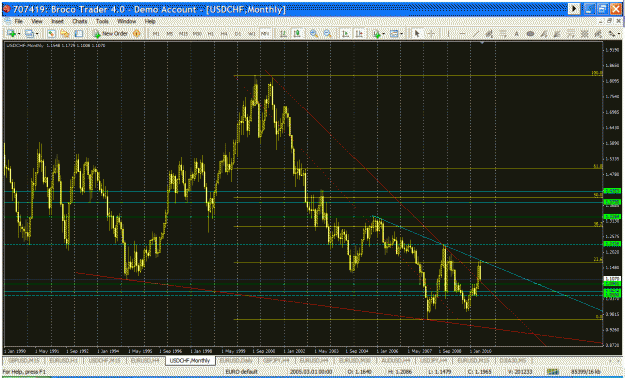Open the Charts menu
The image size is (625, 378).
pyautogui.click(x=80, y=21)
